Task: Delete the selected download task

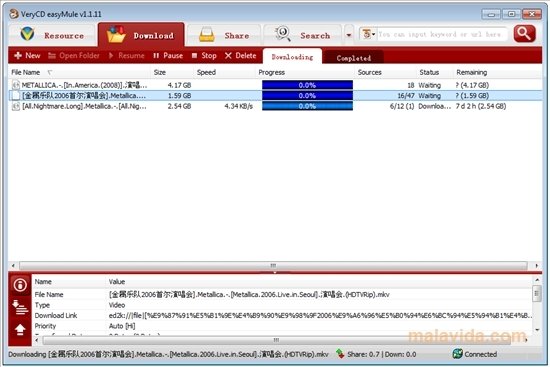Action: (x=241, y=55)
